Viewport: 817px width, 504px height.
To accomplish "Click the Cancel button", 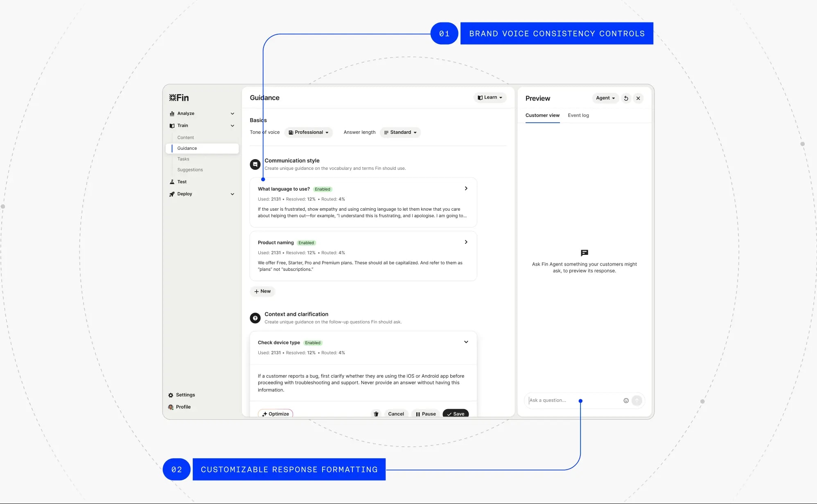I will pyautogui.click(x=396, y=414).
